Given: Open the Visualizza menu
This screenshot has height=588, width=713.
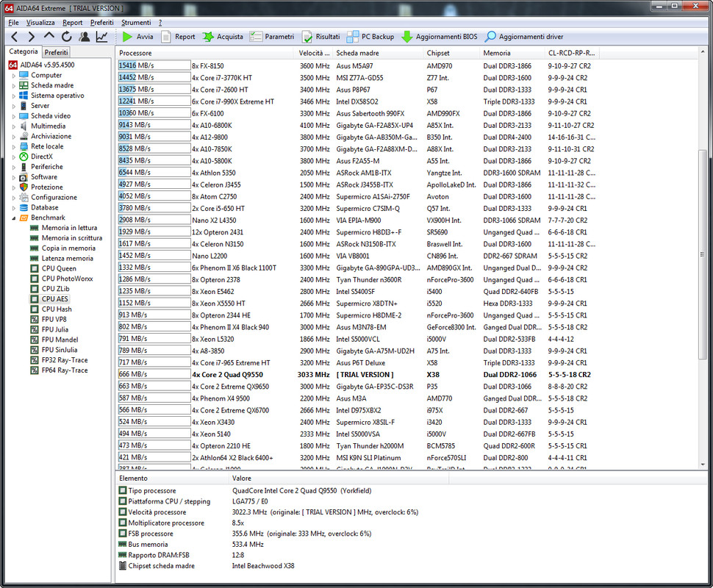Looking at the screenshot, I should pos(40,22).
